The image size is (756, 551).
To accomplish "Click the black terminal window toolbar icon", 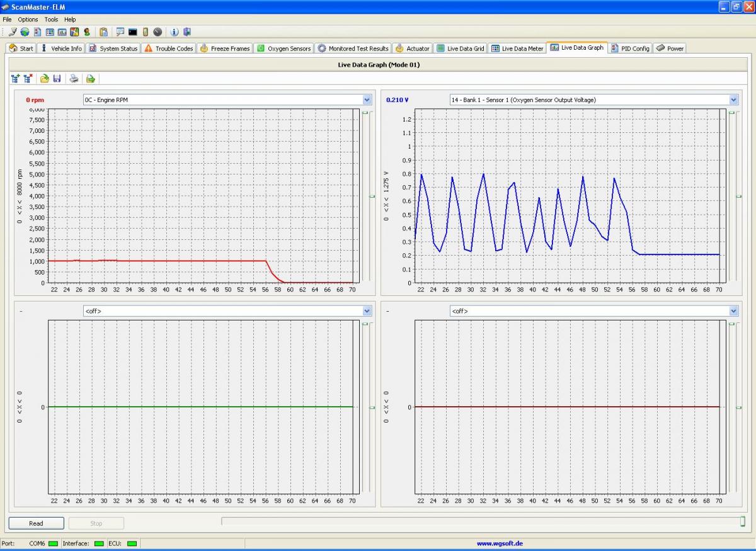I will (x=132, y=32).
